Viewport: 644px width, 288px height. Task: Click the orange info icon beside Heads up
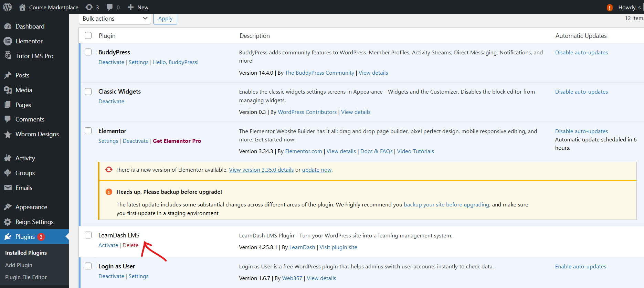point(109,192)
